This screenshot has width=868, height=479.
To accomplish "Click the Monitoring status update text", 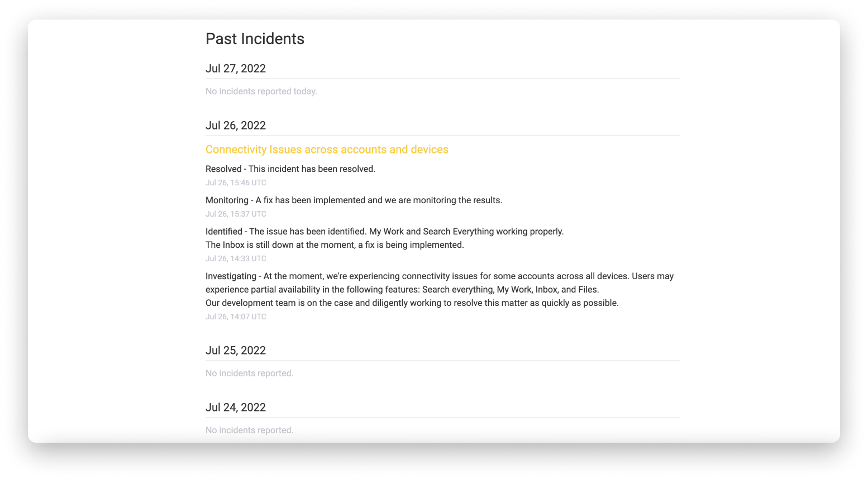I will tap(354, 200).
